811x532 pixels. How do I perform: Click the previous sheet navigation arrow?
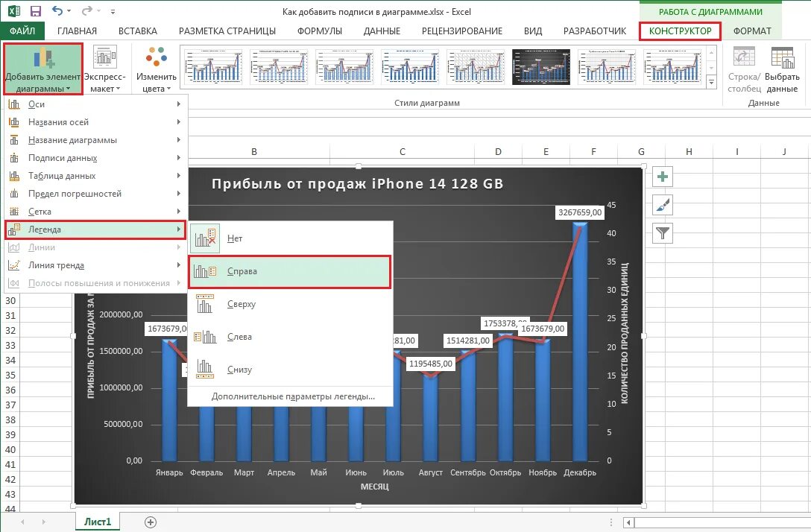pyautogui.click(x=22, y=522)
